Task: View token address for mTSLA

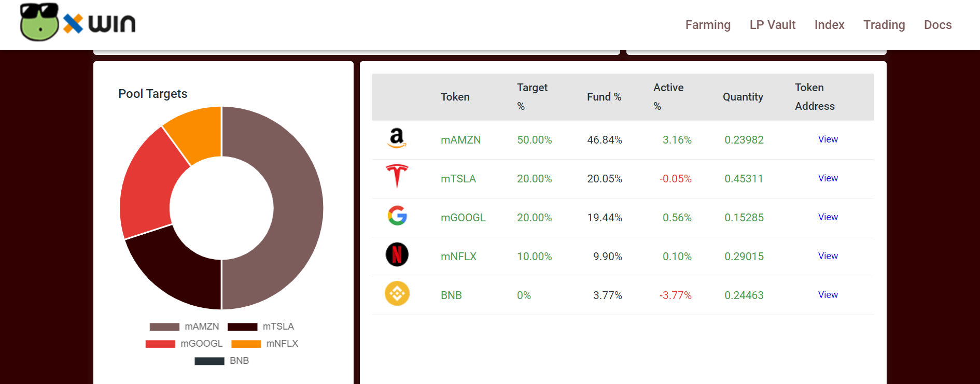Action: [x=828, y=178]
